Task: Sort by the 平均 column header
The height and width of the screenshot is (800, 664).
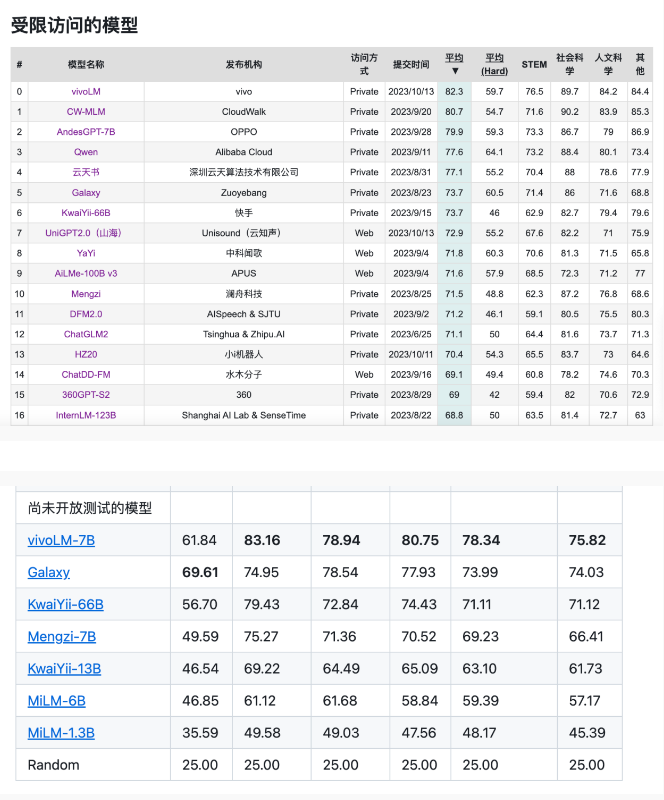Action: (454, 64)
